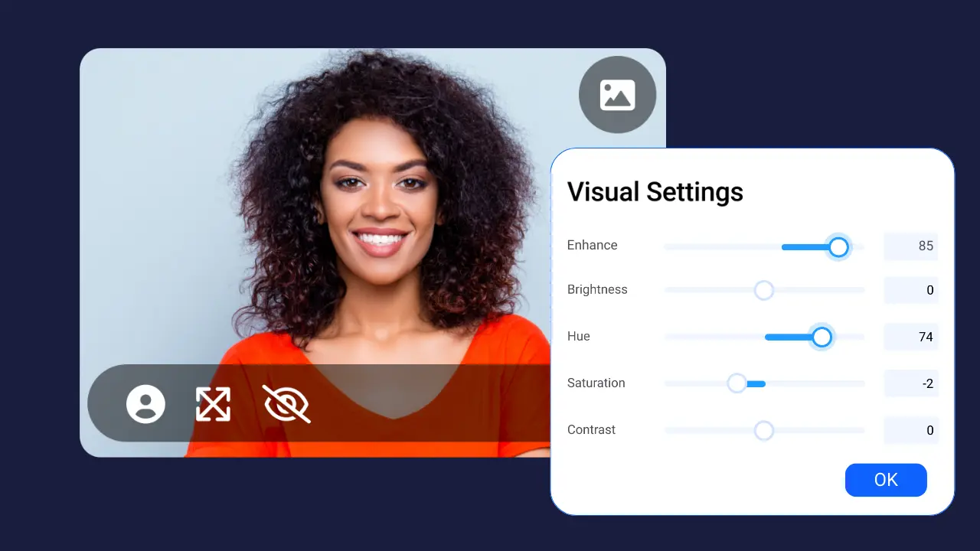
Task: Click the Contrast slider handle
Action: pos(763,430)
